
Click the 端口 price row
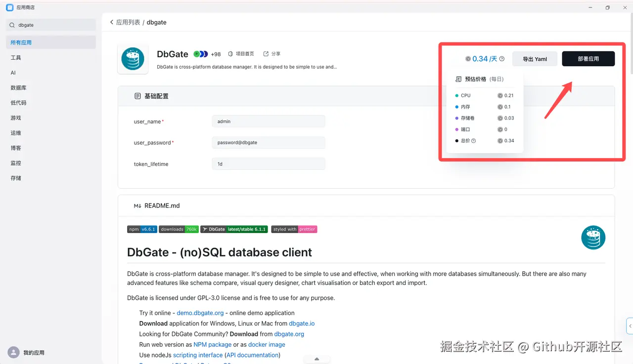[485, 129]
